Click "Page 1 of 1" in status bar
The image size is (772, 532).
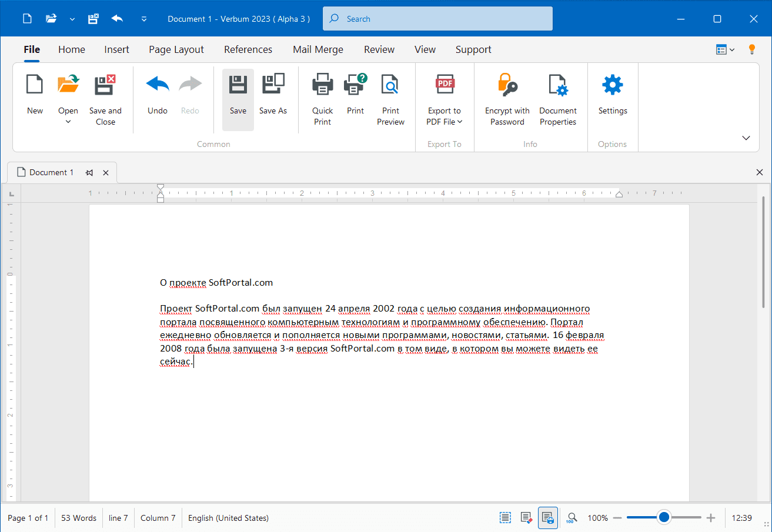tap(28, 518)
